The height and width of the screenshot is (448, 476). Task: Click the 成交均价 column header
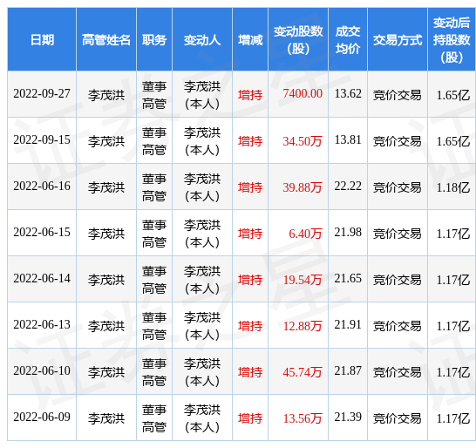348,40
